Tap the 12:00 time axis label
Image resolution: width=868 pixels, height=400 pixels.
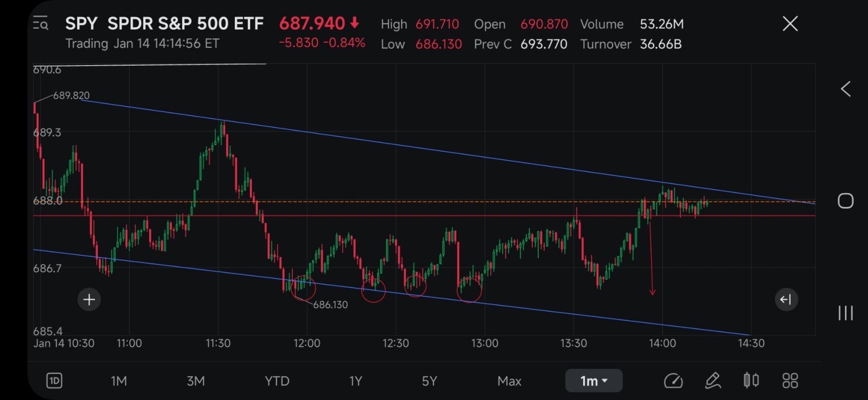coord(307,343)
